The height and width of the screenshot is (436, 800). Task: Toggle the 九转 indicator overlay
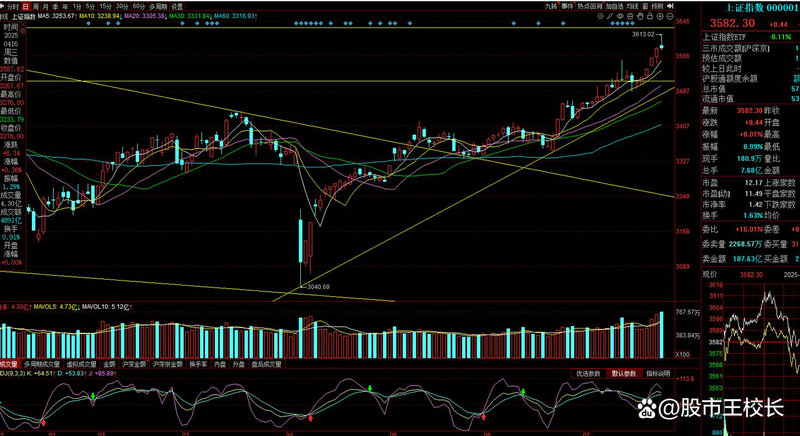[551, 6]
